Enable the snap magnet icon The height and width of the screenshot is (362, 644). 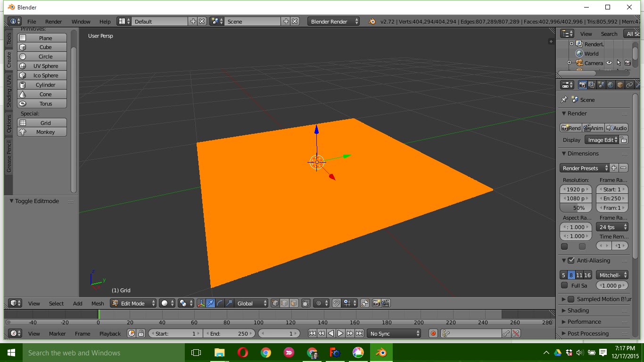click(337, 303)
